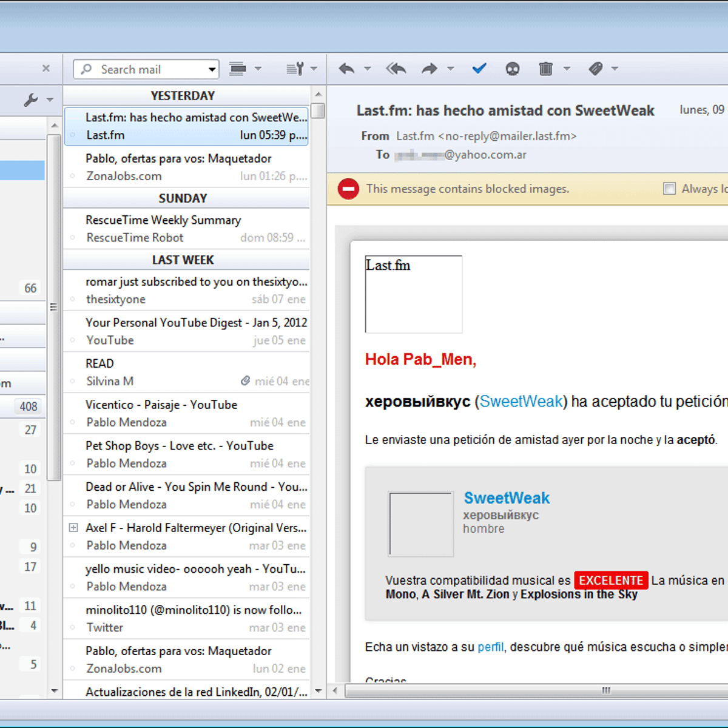Image resolution: width=728 pixels, height=728 pixels.
Task: Enable the Always load images checkbox
Action: [669, 189]
